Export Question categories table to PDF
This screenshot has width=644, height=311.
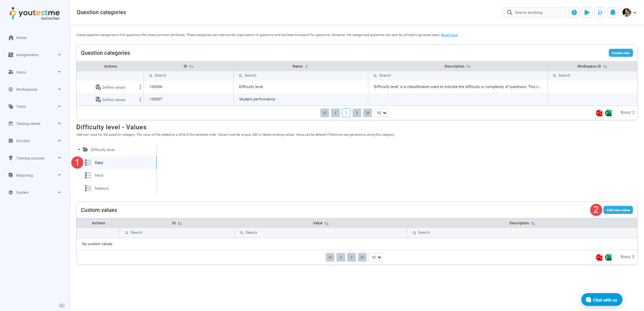(599, 113)
